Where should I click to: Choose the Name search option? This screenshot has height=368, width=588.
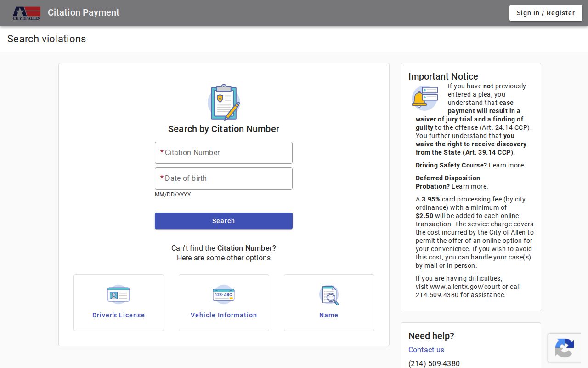tap(329, 303)
